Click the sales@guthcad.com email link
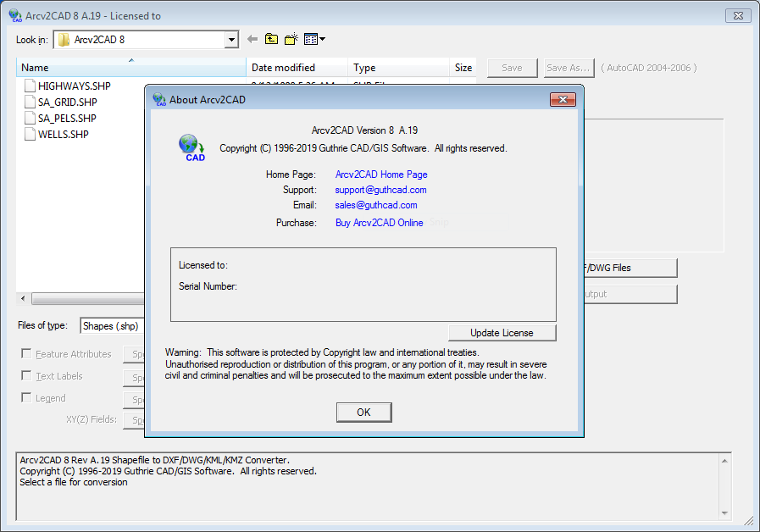Image resolution: width=760 pixels, height=532 pixels. tap(375, 205)
